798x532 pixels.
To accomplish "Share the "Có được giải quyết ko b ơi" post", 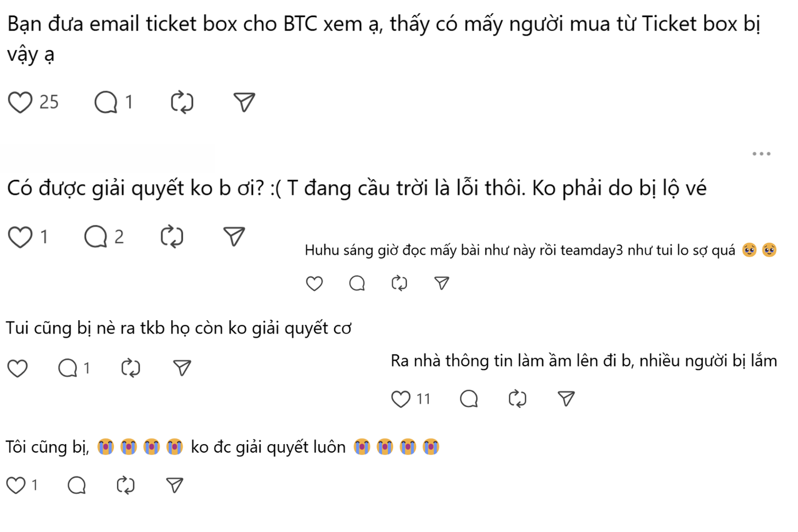I will pyautogui.click(x=234, y=236).
